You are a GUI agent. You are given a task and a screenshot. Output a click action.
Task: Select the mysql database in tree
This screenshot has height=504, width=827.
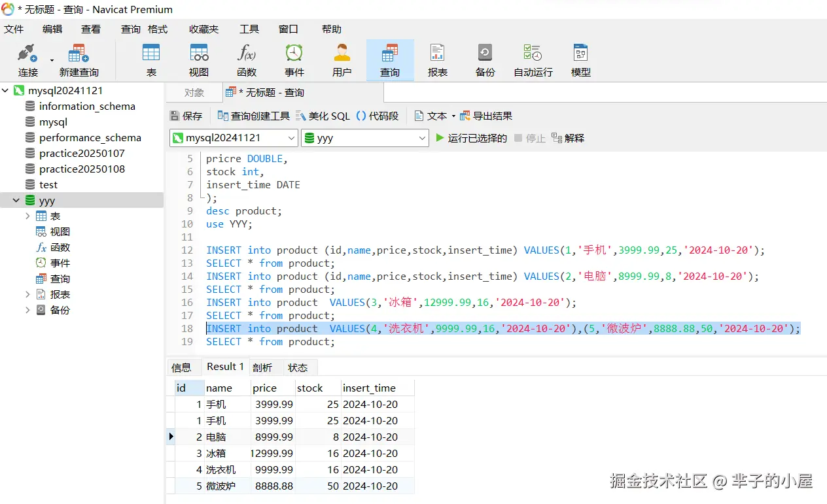click(53, 122)
